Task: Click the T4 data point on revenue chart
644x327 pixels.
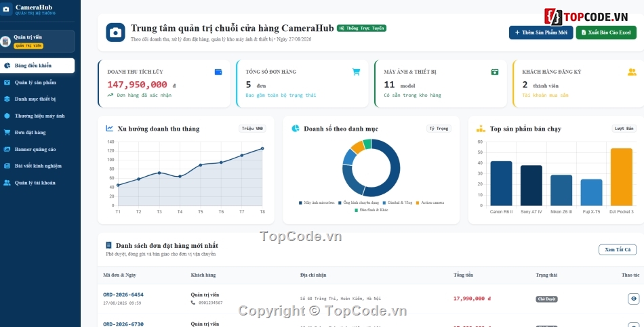Action: pyautogui.click(x=180, y=177)
